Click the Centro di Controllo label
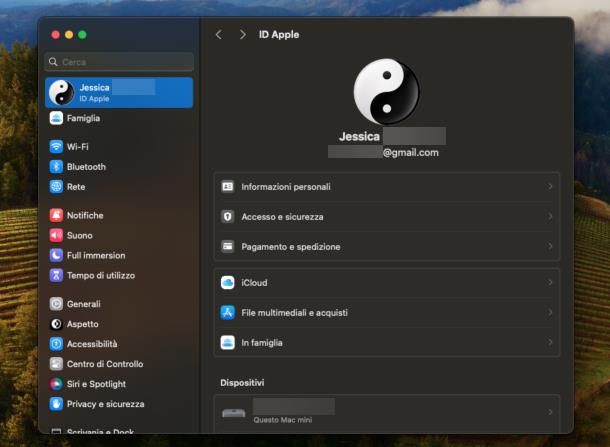 (105, 365)
